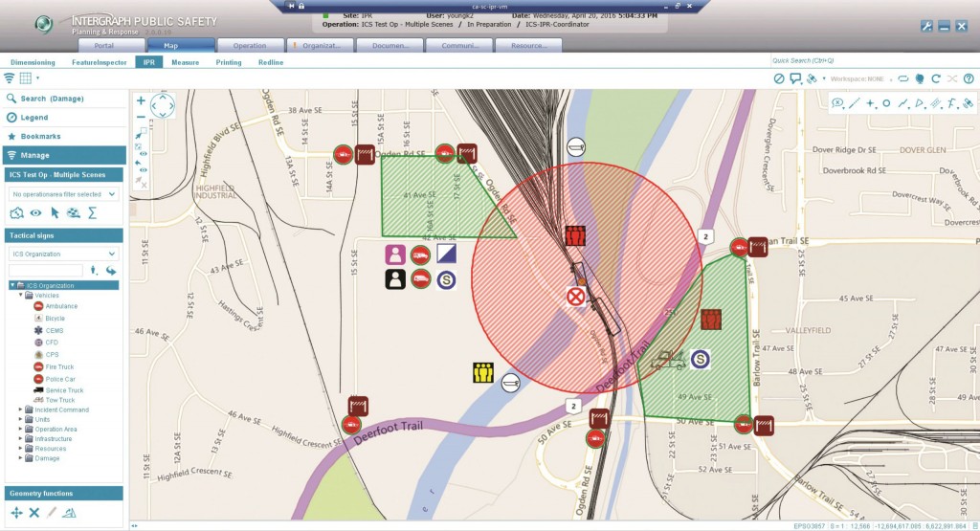The width and height of the screenshot is (980, 531).
Task: Open the Search (Damage) panel
Action: click(x=63, y=99)
